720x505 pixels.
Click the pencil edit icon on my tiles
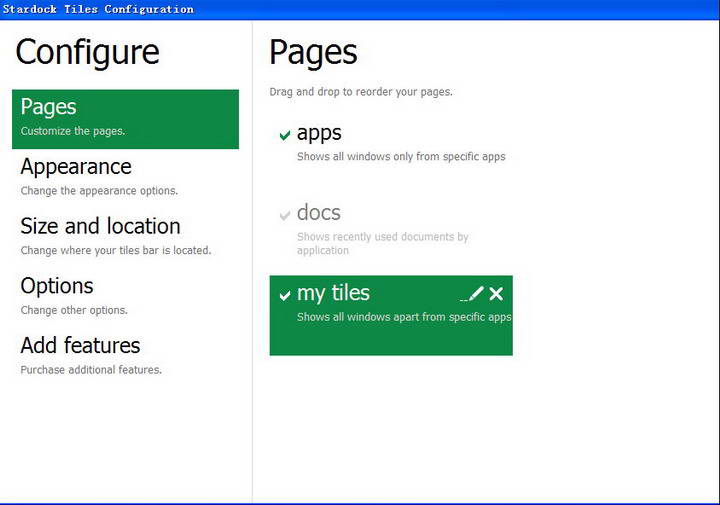click(472, 294)
